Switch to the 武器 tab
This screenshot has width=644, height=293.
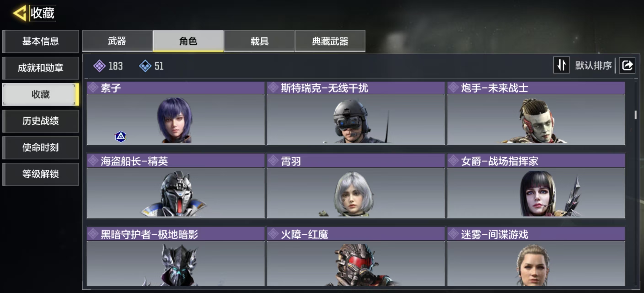coord(117,41)
